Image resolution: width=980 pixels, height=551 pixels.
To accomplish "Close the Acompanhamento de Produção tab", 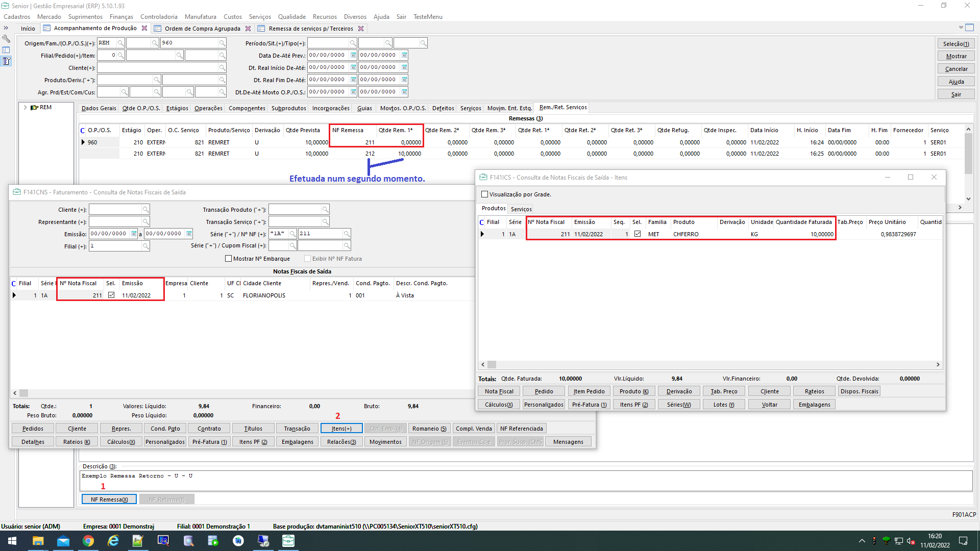I will [144, 29].
